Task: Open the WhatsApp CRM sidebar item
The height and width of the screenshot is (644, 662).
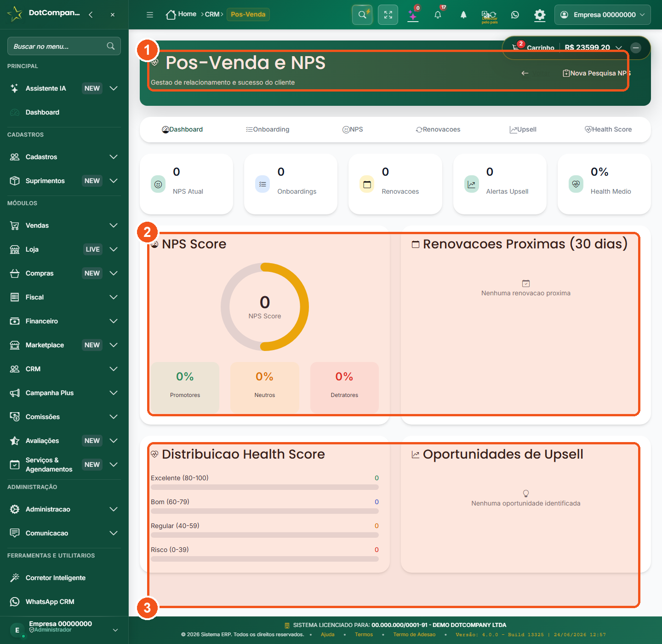Action: (64, 601)
